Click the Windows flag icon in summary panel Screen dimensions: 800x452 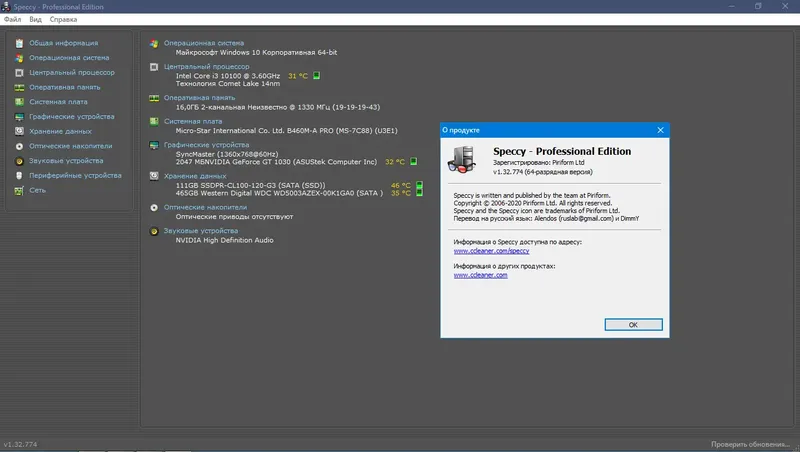click(154, 43)
